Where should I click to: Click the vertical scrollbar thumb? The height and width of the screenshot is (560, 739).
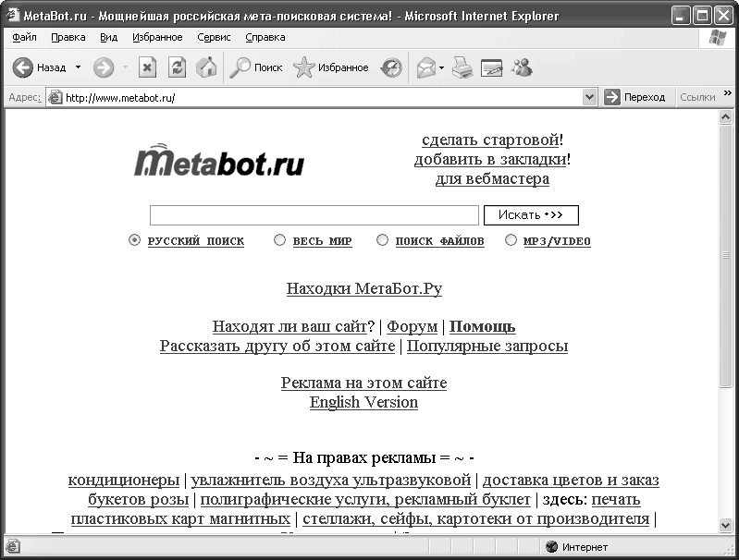(x=726, y=255)
